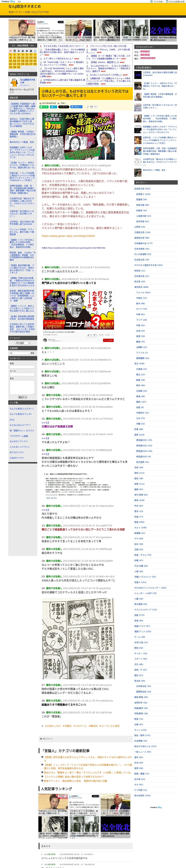Open なんJ政治ネタまとめ site title
Image resolution: width=186 pixels, height=868 pixels.
click(25, 6)
